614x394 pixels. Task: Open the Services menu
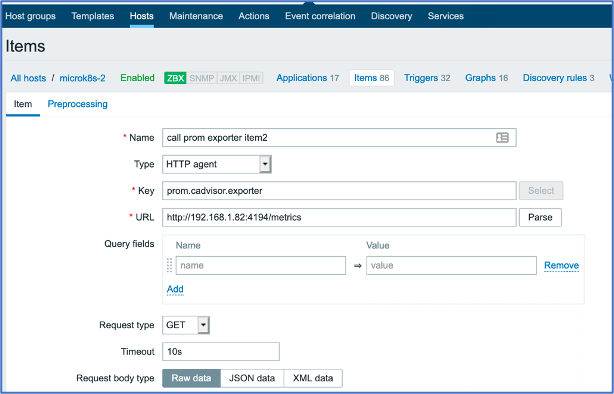click(x=446, y=16)
